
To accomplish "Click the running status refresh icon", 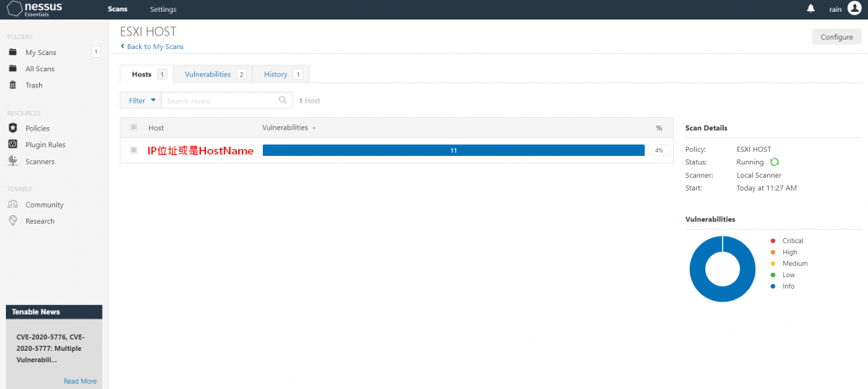I will tap(775, 162).
